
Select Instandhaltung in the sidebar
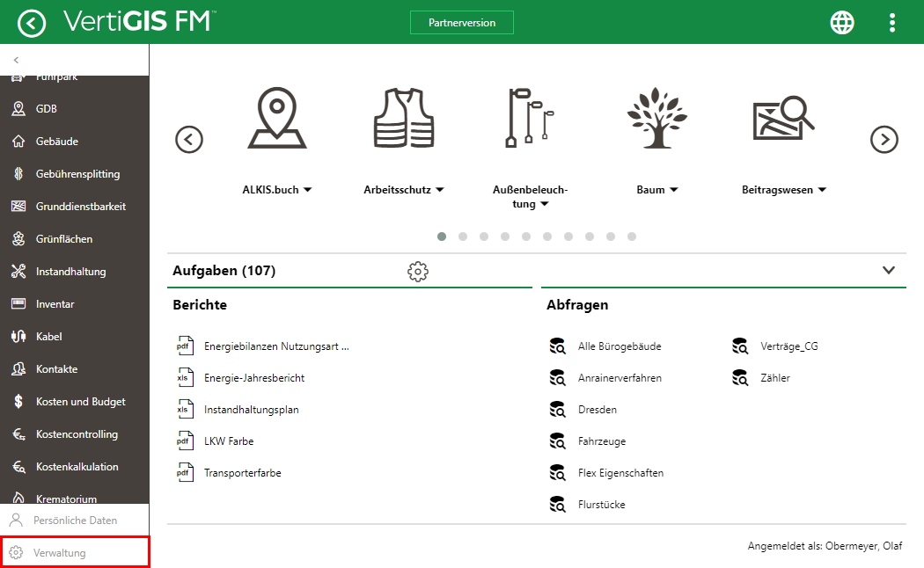70,272
